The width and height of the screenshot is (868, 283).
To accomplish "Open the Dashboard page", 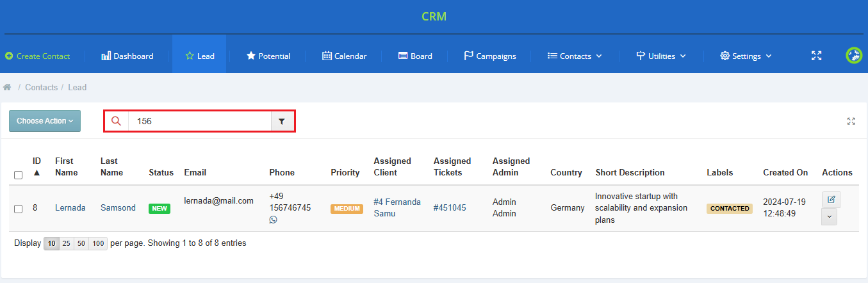I will 127,56.
